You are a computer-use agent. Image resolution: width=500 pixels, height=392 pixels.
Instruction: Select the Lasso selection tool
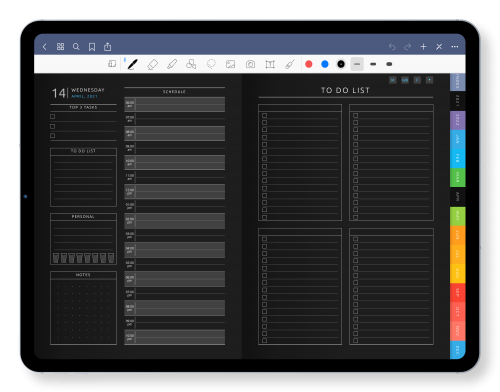tap(211, 64)
